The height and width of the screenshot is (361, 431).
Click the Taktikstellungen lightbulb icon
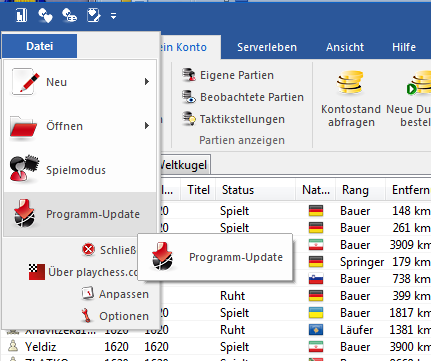(189, 119)
